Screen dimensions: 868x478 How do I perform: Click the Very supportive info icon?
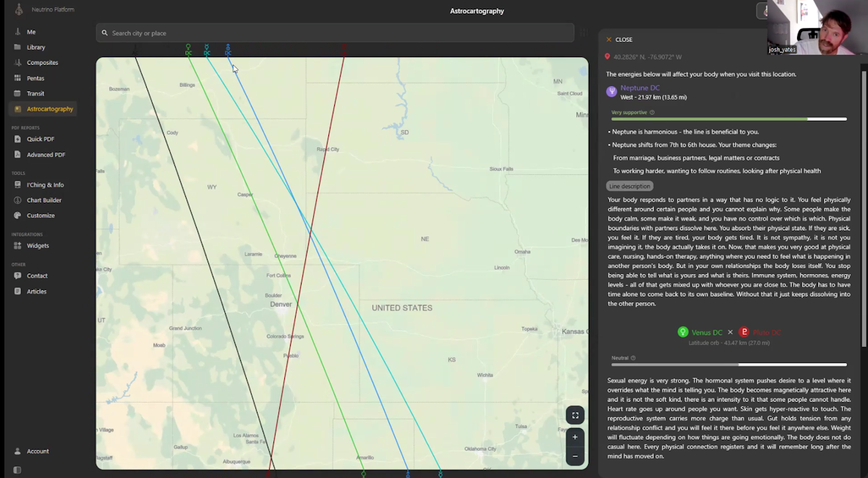[652, 112]
